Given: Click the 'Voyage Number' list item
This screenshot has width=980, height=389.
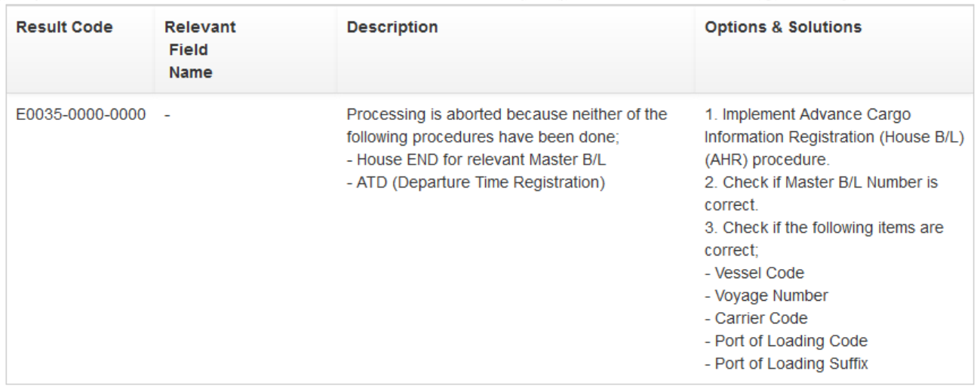Looking at the screenshot, I should (x=766, y=296).
